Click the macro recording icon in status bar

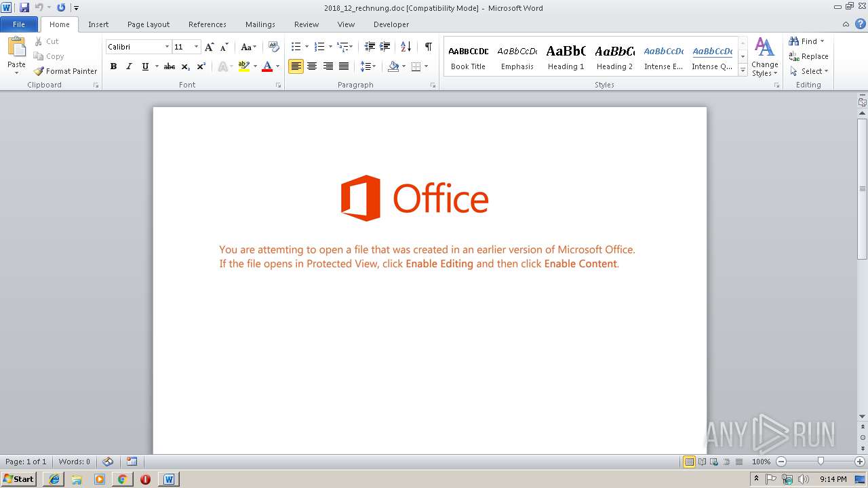pos(132,462)
